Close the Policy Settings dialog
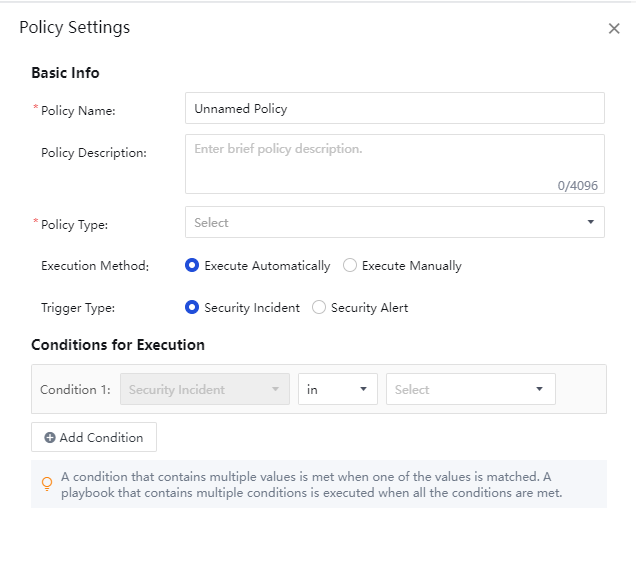This screenshot has width=636, height=563. coord(614,29)
